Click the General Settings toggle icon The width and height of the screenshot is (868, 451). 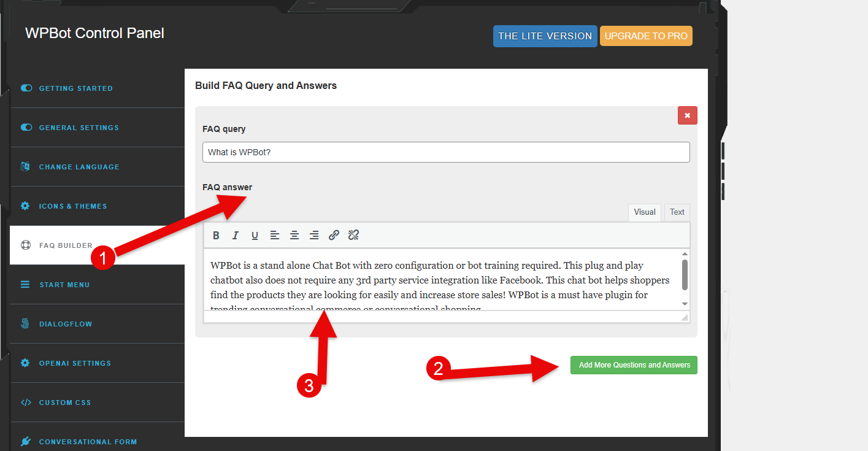26,128
